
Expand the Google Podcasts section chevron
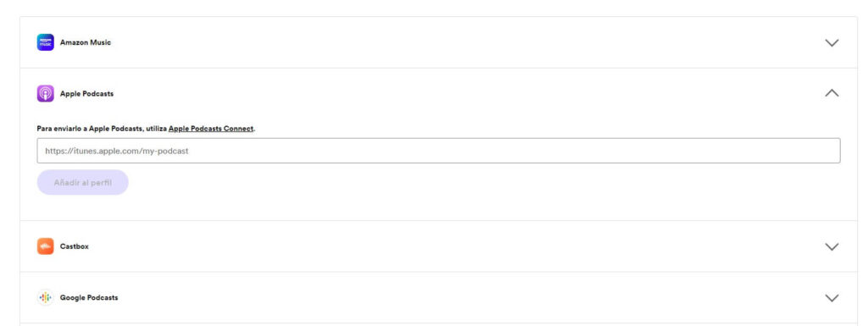(832, 297)
